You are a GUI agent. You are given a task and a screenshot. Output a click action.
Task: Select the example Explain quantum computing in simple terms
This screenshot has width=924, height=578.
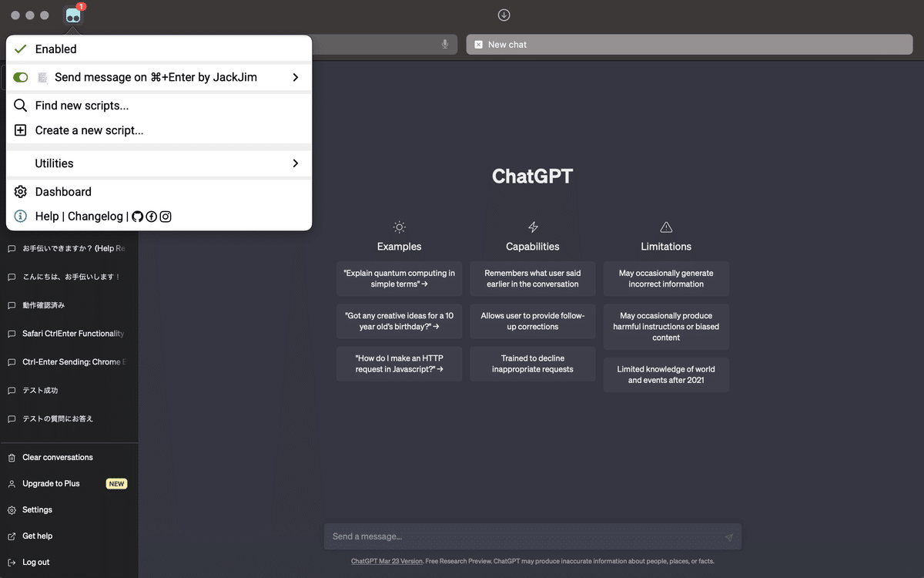399,278
